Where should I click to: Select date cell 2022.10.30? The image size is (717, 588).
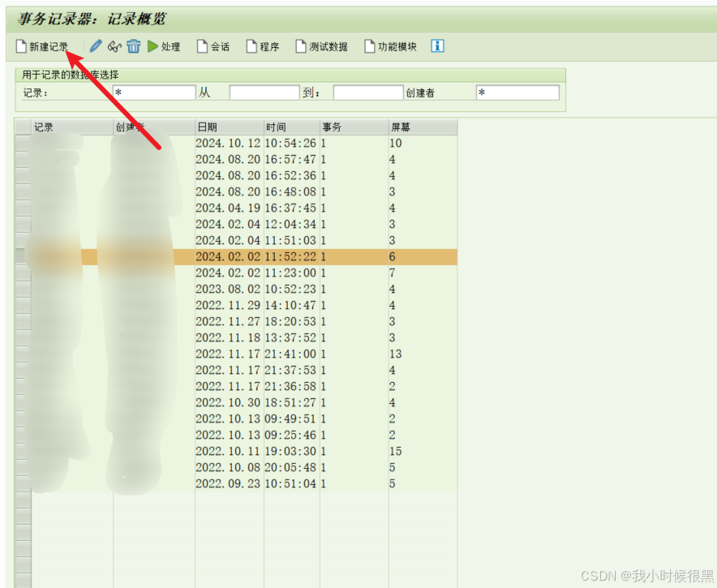pos(228,402)
